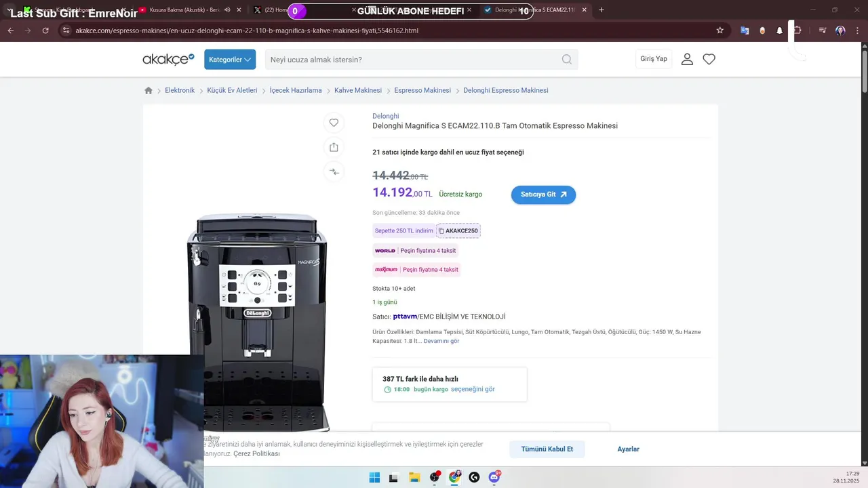This screenshot has height=488, width=868.
Task: Open Espresso Makinesi breadcrumb
Action: [422, 90]
